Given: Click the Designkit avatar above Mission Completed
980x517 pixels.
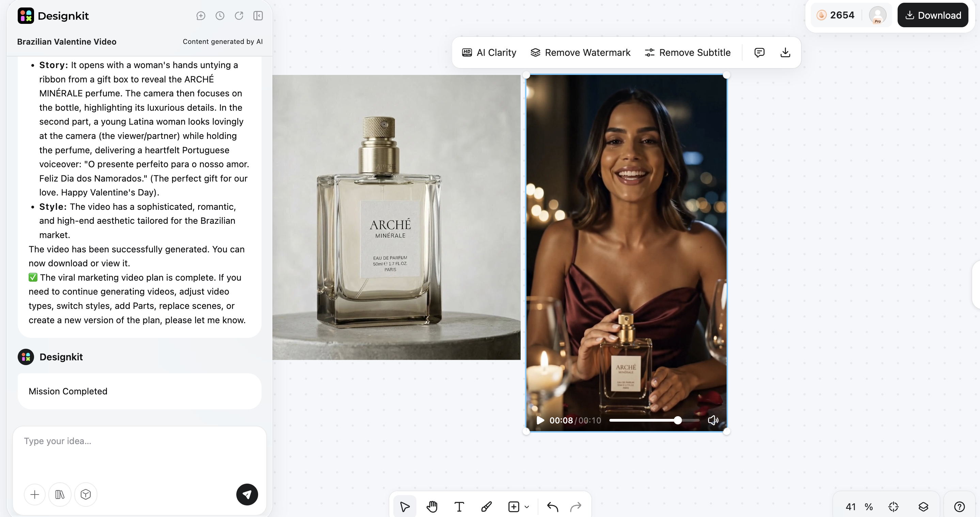Looking at the screenshot, I should point(26,357).
